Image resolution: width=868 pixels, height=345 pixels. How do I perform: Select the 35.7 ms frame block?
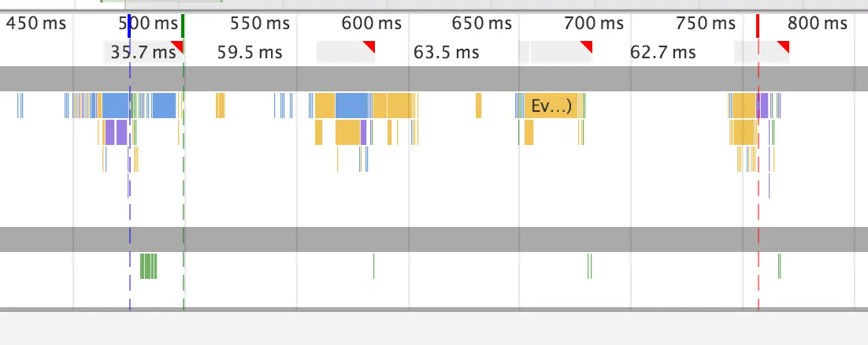coord(143,52)
